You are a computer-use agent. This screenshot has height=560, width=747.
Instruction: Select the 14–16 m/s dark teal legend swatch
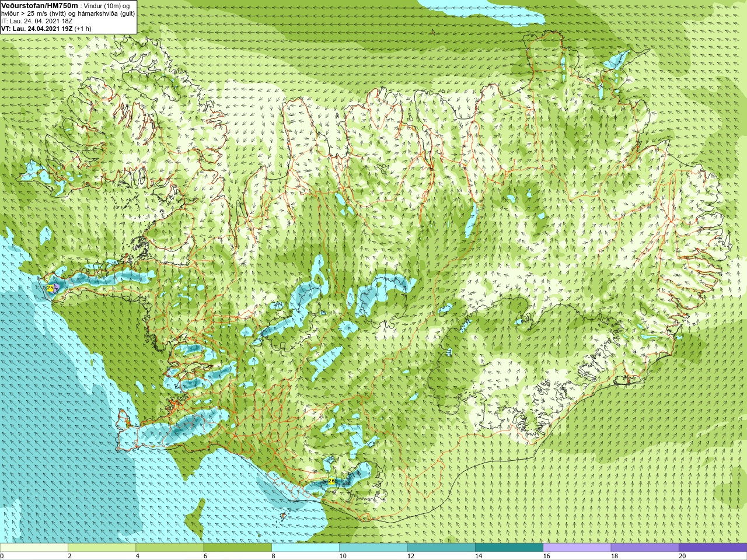509,548
